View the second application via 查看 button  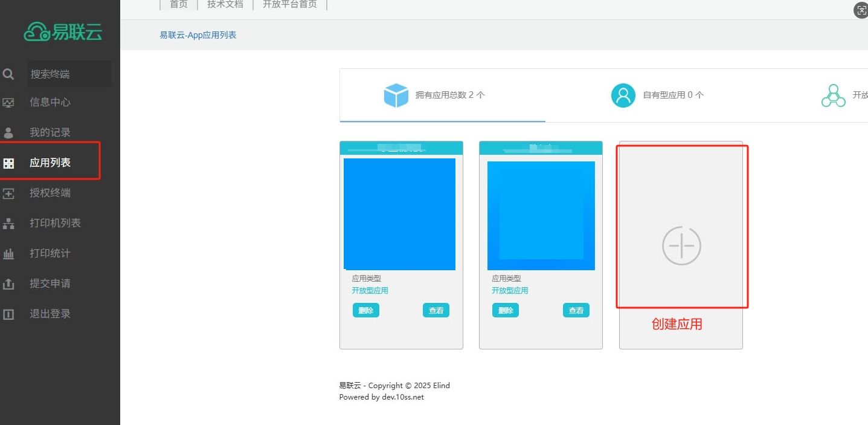click(576, 311)
